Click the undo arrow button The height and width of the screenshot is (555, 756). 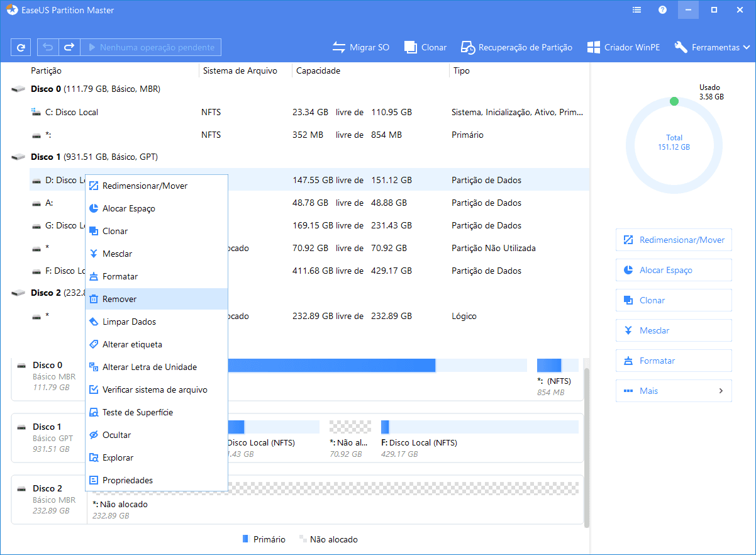tap(48, 47)
